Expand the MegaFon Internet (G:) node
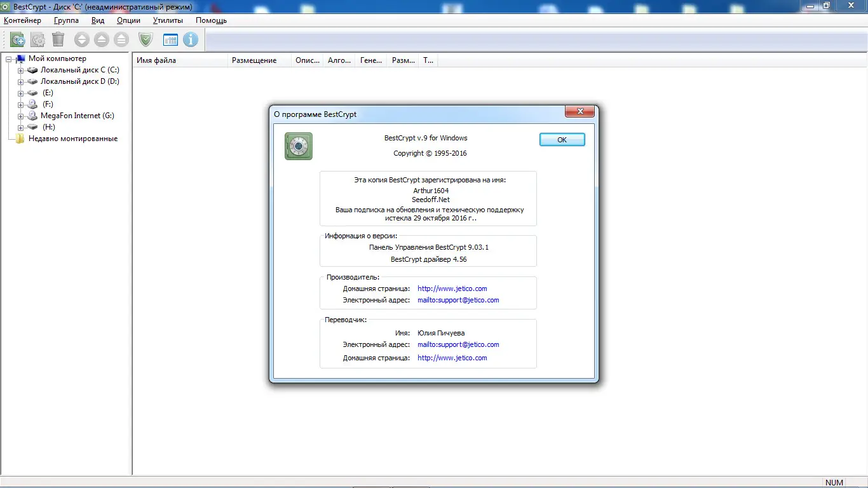Image resolution: width=868 pixels, height=488 pixels. (20, 116)
